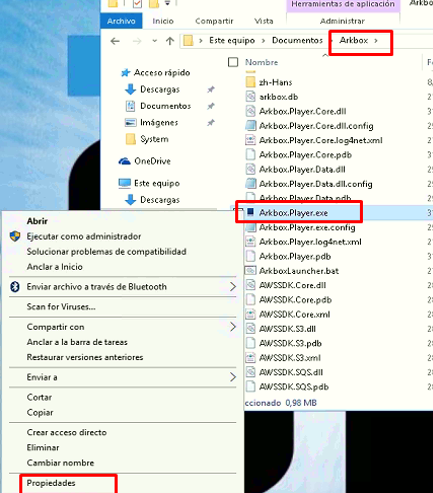The image size is (433, 493).
Task: Open the Archivo tab
Action: 121,21
